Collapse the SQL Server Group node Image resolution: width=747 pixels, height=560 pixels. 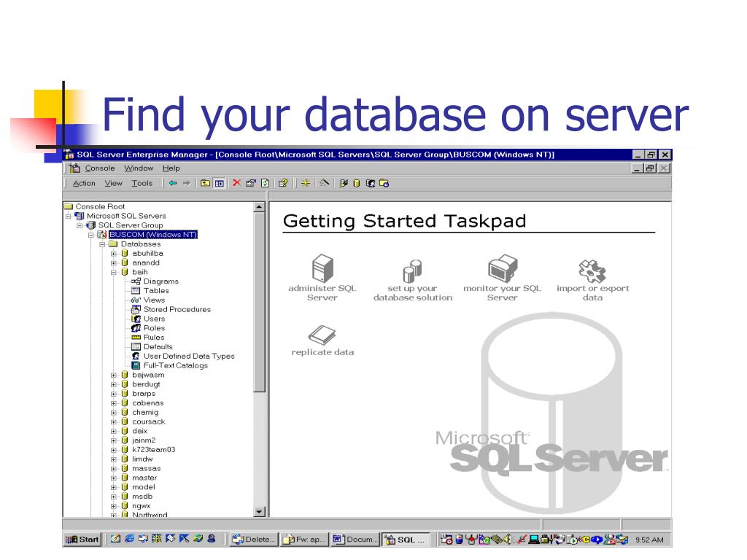point(80,225)
